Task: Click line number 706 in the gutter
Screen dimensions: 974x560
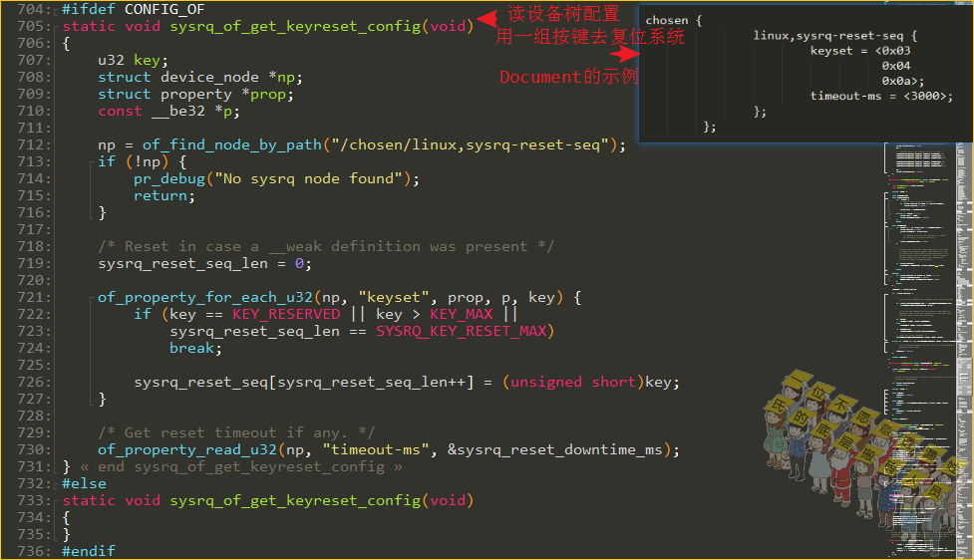Action: pos(34,44)
